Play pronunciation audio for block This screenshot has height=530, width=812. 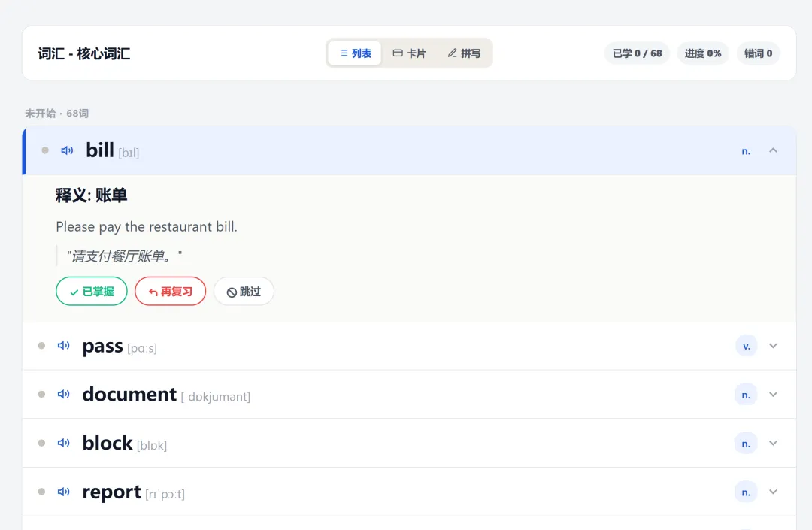pos(64,443)
